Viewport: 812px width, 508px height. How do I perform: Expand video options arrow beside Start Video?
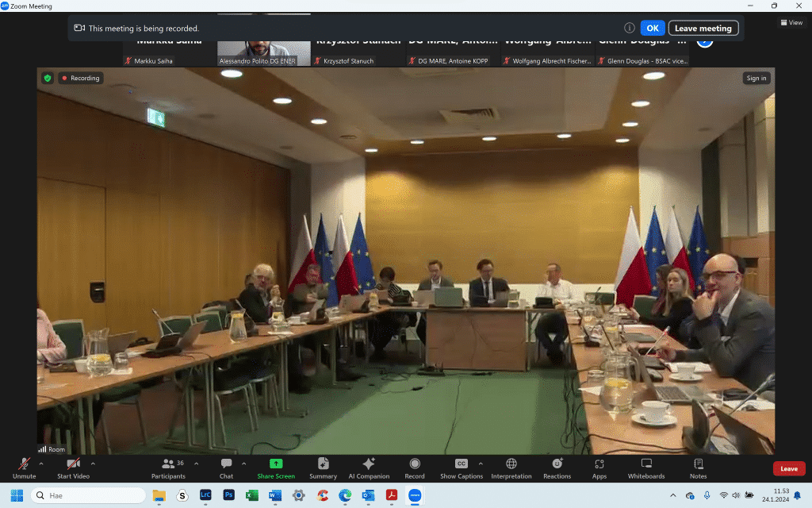(94, 464)
